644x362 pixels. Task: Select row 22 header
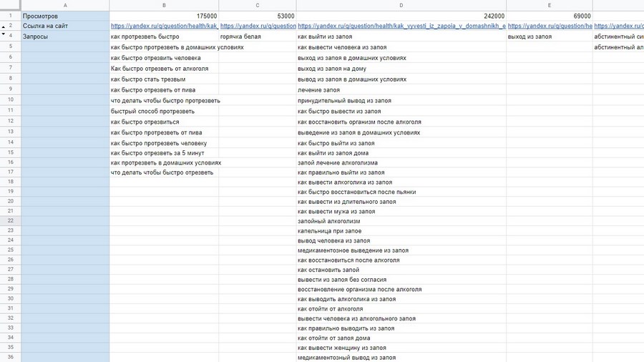click(x=11, y=221)
